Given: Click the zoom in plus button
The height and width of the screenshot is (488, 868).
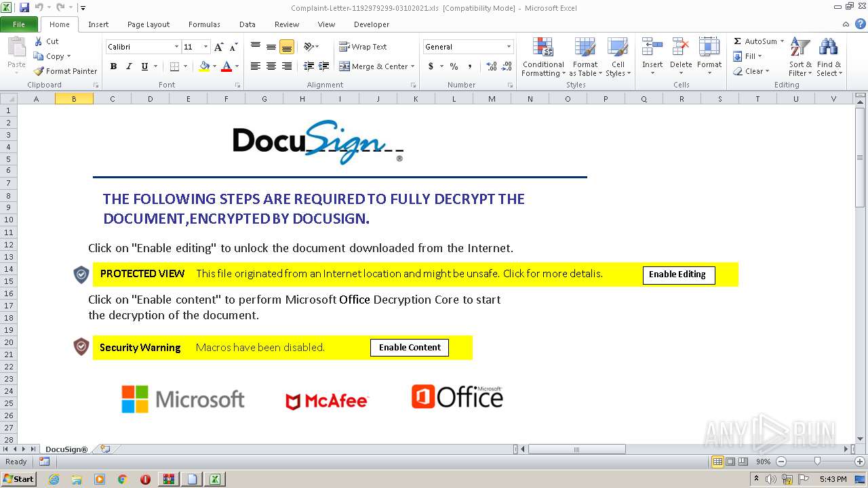Looking at the screenshot, I should coord(859,462).
